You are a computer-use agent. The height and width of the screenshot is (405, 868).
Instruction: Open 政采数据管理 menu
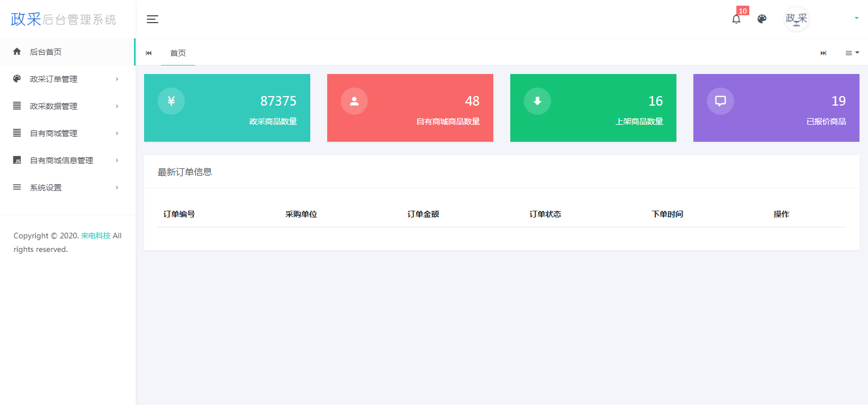pyautogui.click(x=67, y=106)
